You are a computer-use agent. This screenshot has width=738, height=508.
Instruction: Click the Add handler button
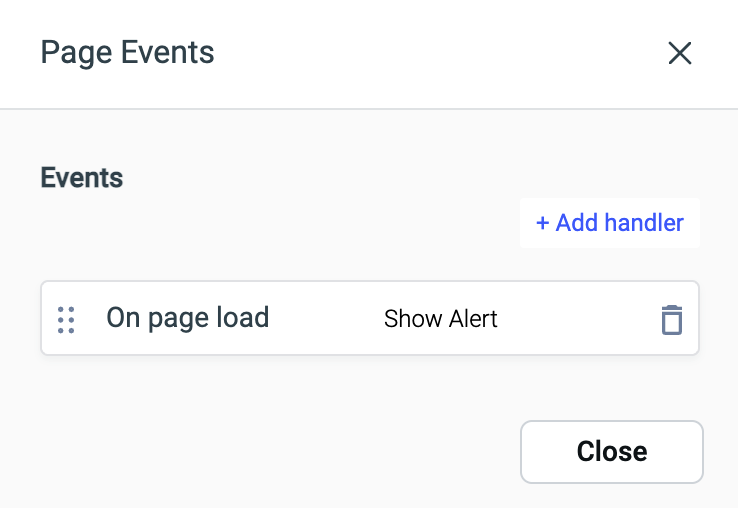coord(609,223)
